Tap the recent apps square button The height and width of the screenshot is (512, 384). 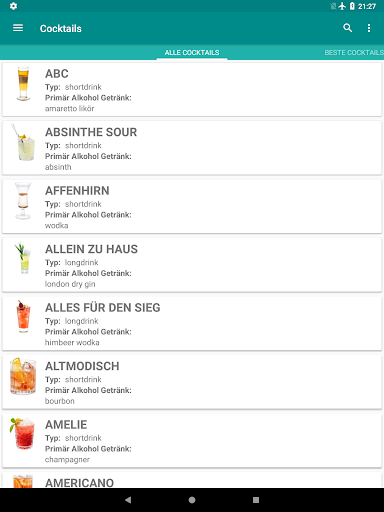click(256, 500)
